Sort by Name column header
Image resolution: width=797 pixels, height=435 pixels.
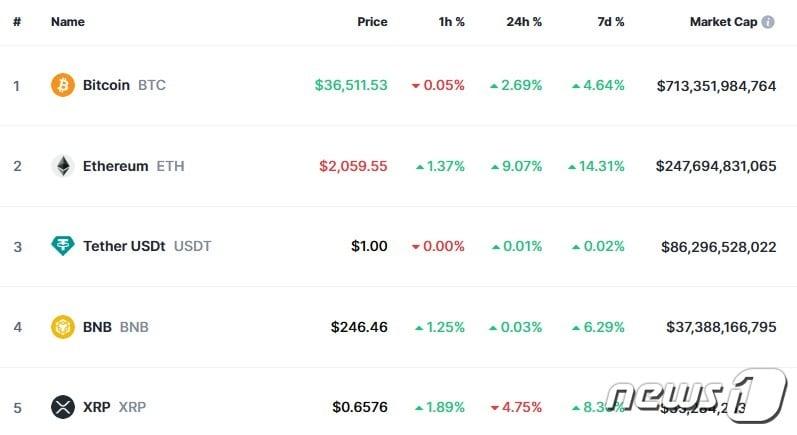click(x=68, y=22)
